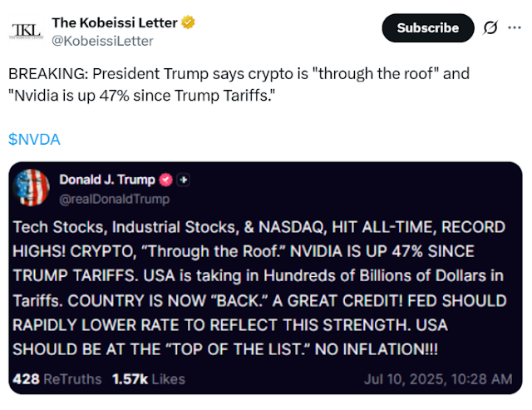532x410 pixels.
Task: Open the Grok icon beside Subscribe
Action: click(x=490, y=27)
